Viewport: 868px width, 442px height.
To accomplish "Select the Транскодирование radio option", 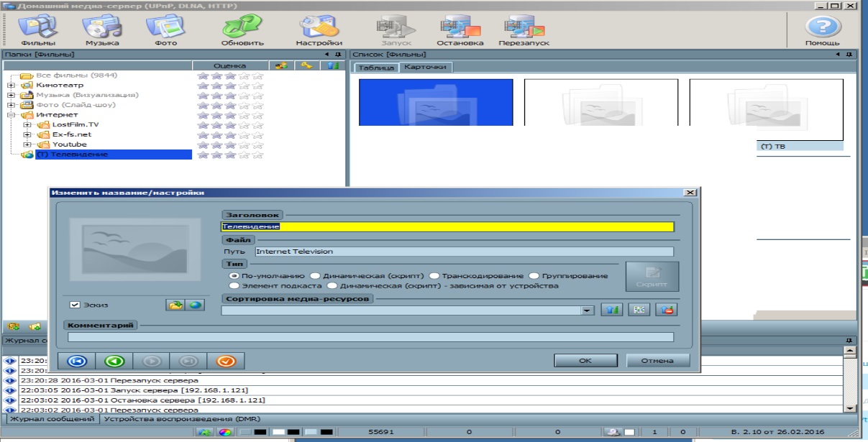I will tap(434, 275).
